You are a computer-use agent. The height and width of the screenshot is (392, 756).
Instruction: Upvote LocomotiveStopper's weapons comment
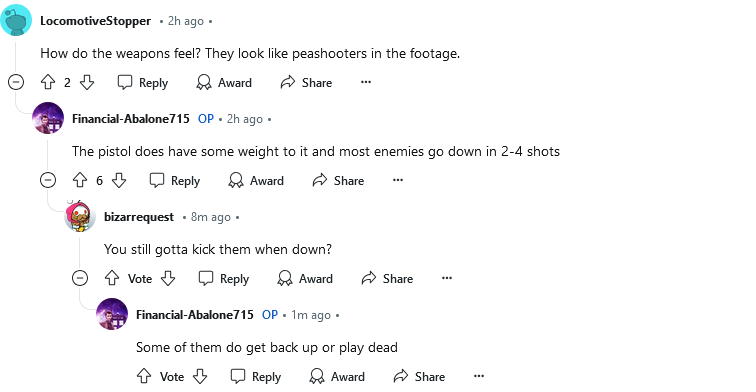48,82
